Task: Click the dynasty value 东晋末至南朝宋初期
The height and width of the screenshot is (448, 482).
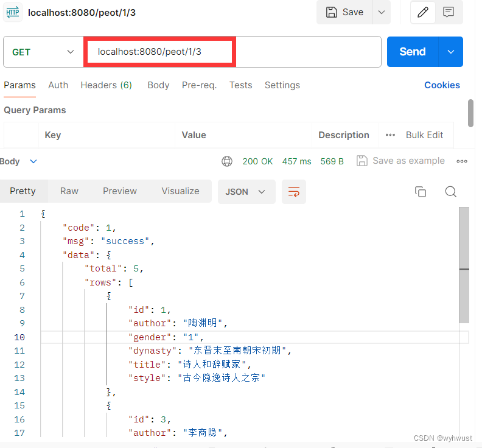Action: click(x=237, y=350)
